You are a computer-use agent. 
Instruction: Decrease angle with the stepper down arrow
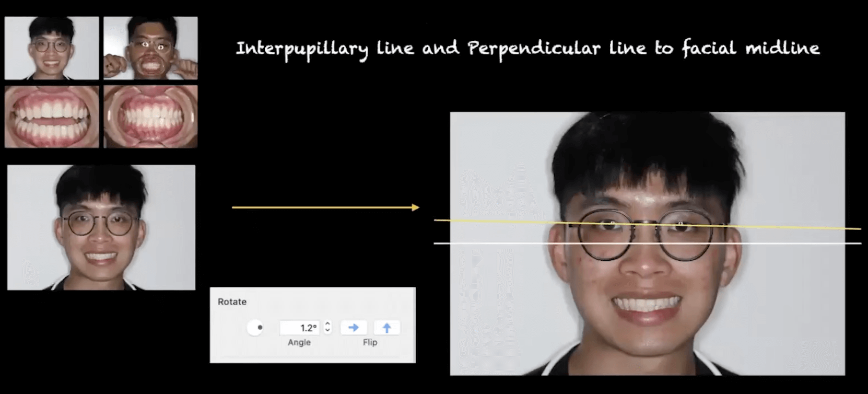pos(328,331)
